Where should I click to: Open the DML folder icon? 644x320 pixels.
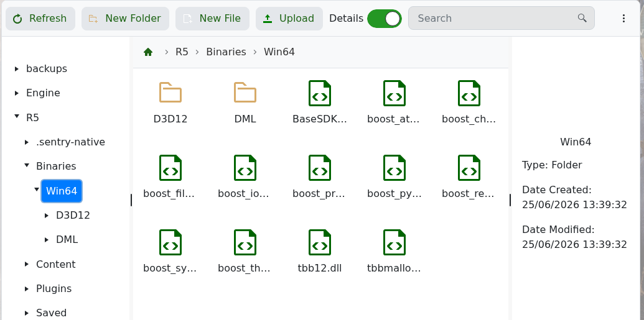[245, 93]
